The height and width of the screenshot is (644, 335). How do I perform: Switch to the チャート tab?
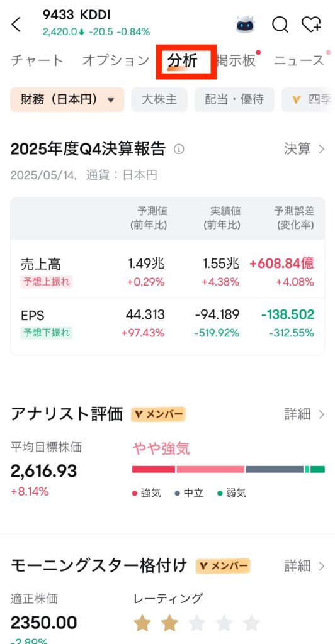37,60
